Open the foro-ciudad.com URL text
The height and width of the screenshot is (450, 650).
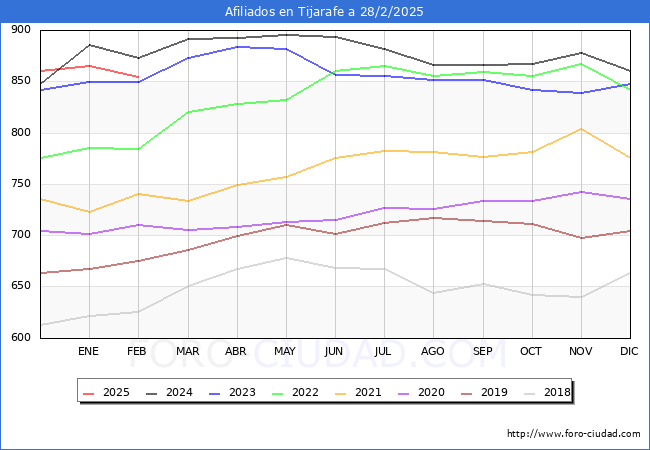(574, 434)
